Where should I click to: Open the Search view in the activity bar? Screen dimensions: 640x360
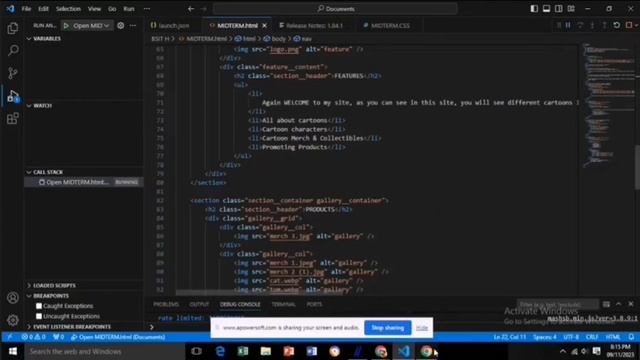click(13, 50)
